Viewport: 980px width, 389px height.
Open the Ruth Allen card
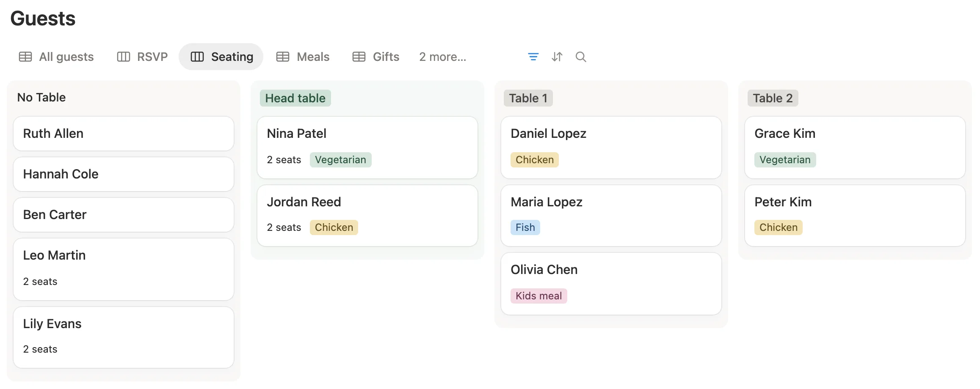click(124, 134)
